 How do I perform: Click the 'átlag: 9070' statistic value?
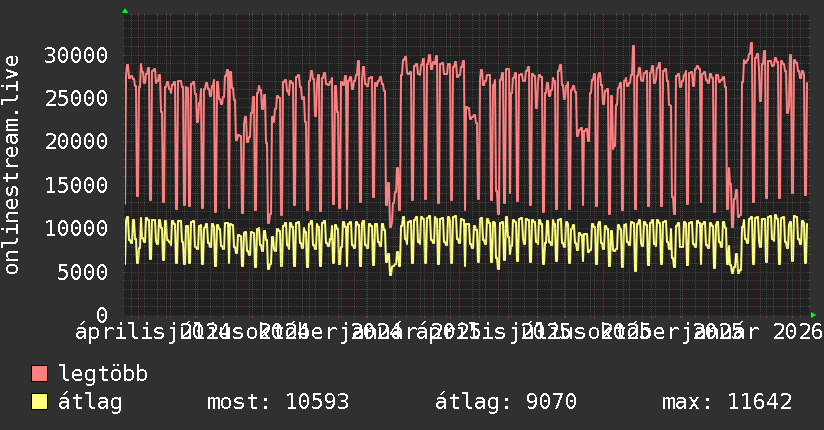[505, 403]
